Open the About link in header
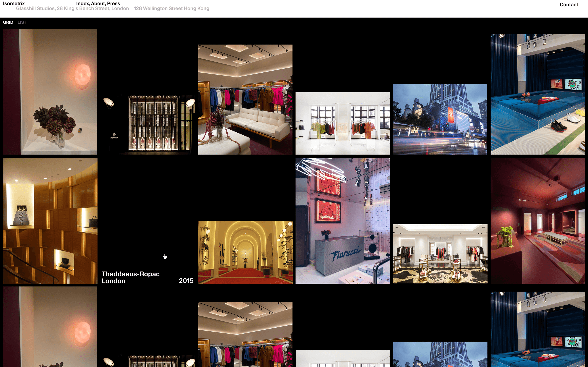 98,3
